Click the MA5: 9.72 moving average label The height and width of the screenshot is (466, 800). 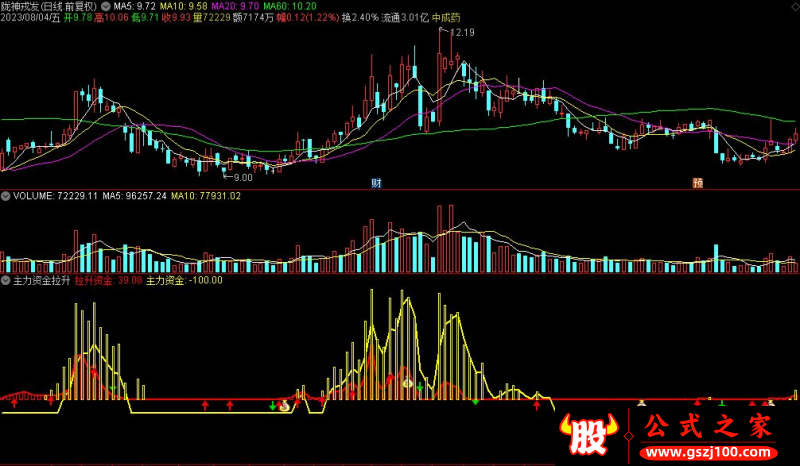134,7
